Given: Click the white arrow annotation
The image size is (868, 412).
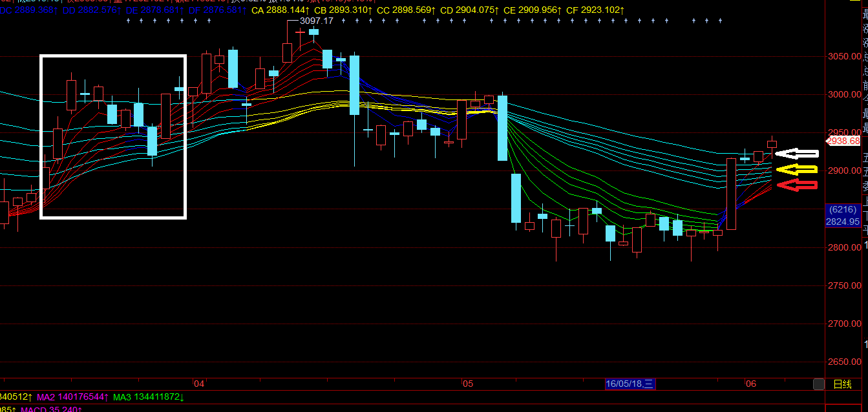Looking at the screenshot, I should pyautogui.click(x=797, y=154).
